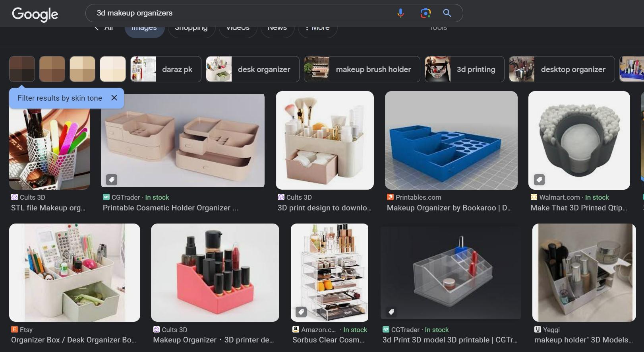Open '3D print design to downlo…' link

tap(325, 208)
